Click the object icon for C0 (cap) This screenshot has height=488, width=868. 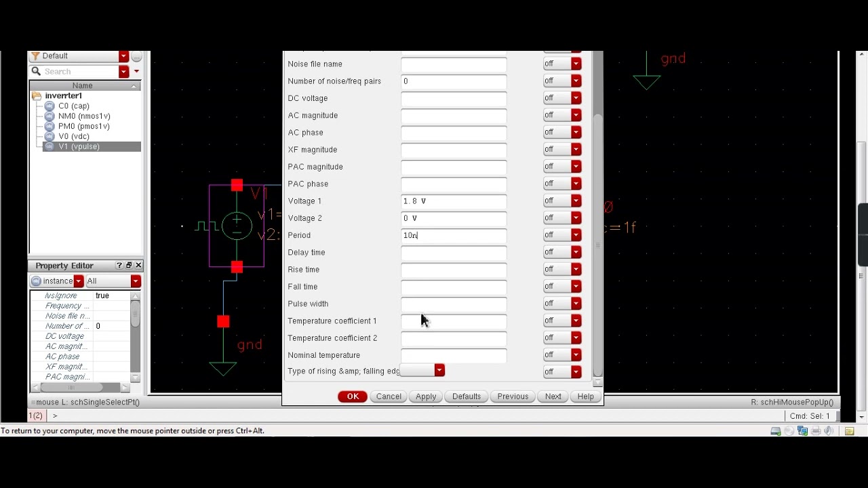click(x=50, y=106)
